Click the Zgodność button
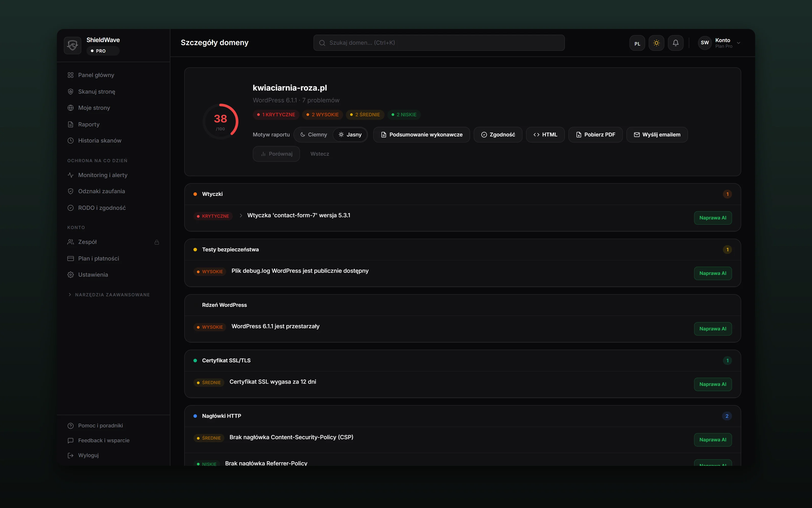Viewport: 812px width, 508px height. 498,134
